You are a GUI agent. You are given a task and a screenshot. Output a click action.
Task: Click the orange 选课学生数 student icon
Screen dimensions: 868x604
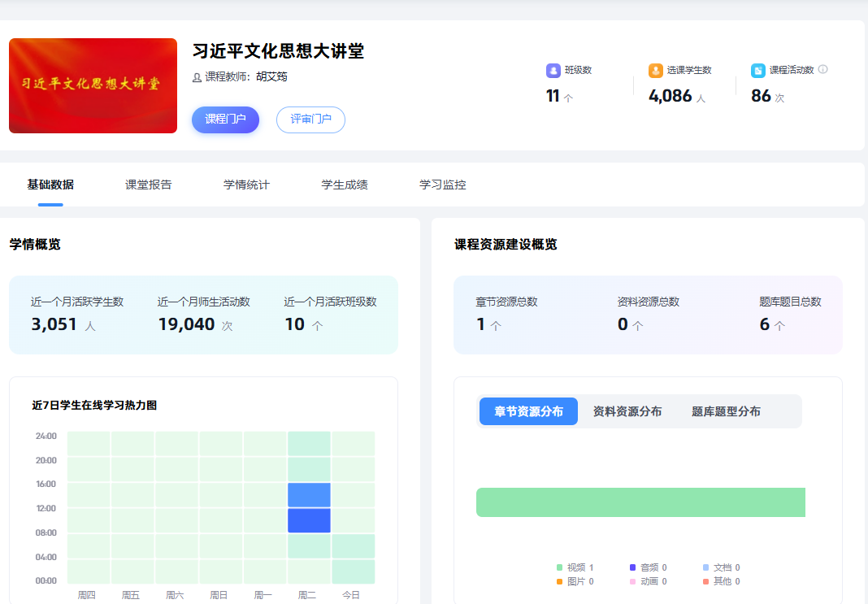pyautogui.click(x=656, y=71)
